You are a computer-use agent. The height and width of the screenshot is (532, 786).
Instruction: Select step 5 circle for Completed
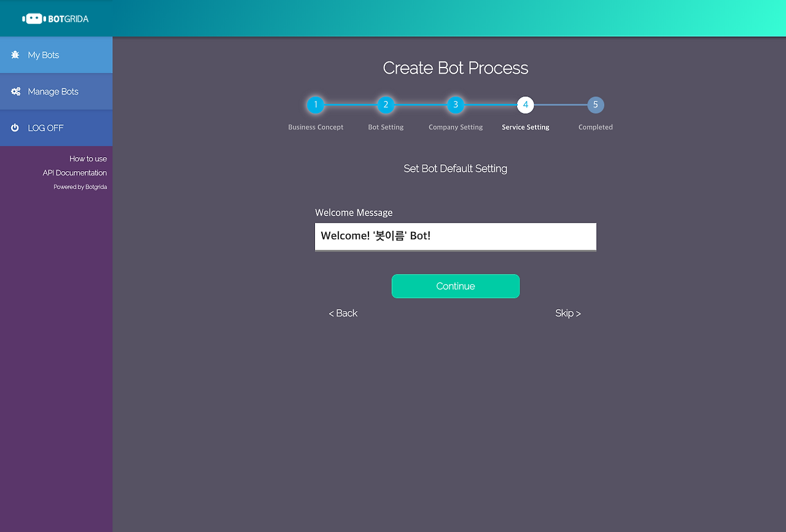(x=595, y=104)
